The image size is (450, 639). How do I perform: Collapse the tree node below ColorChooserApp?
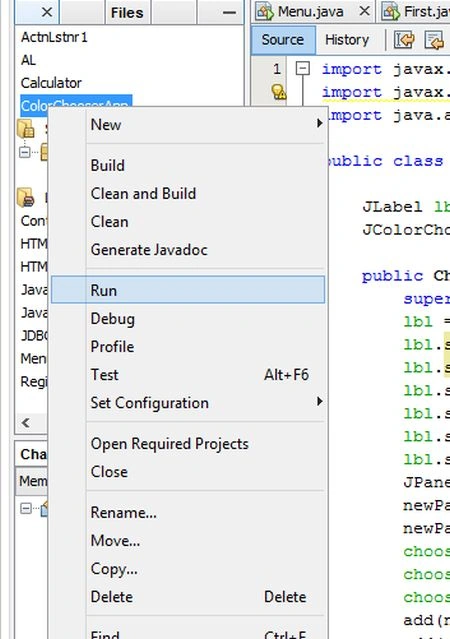[24, 152]
